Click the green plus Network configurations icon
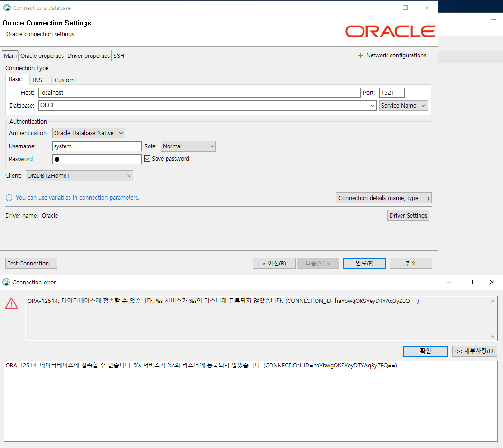The height and width of the screenshot is (448, 503). coord(360,55)
